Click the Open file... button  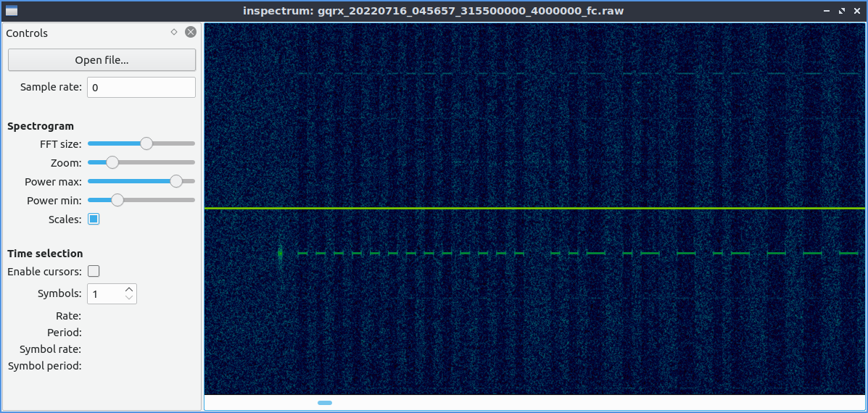click(x=102, y=60)
